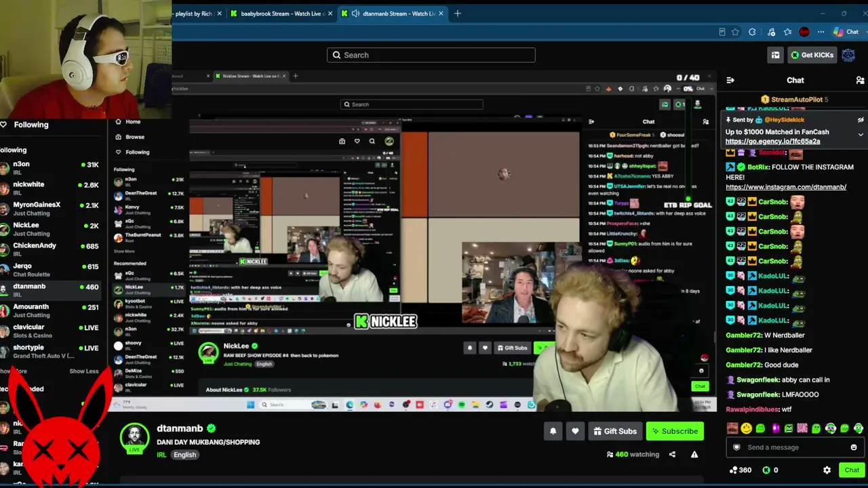
Task: Close the dtanmanb Stream tab
Action: coord(441,14)
